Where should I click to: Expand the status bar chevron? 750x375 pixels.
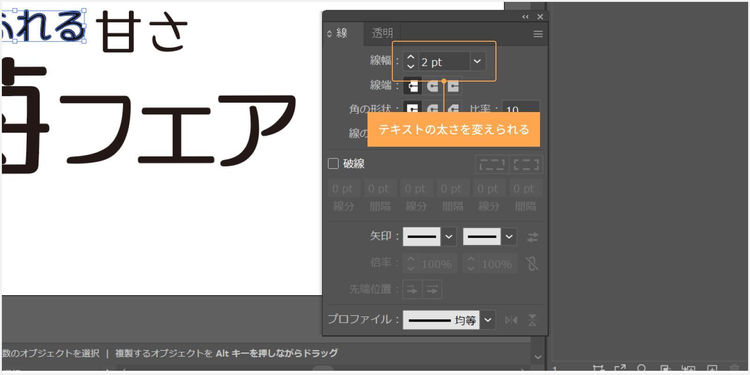tap(537, 356)
